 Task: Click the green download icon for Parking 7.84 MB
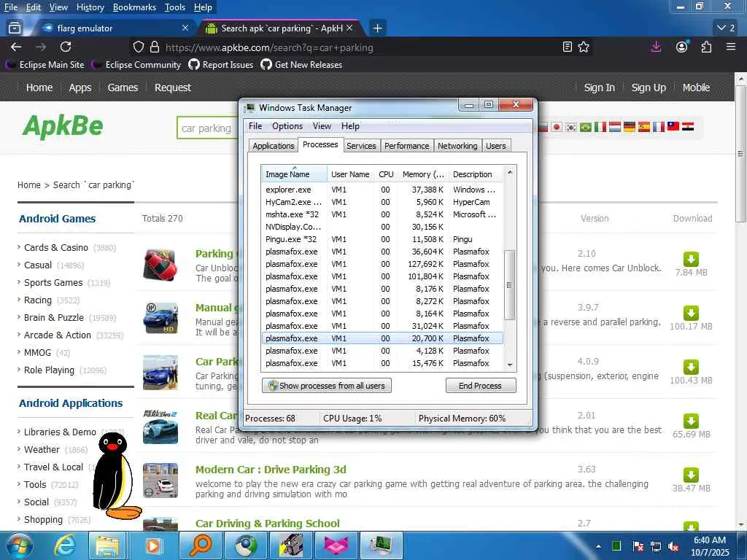(x=691, y=259)
